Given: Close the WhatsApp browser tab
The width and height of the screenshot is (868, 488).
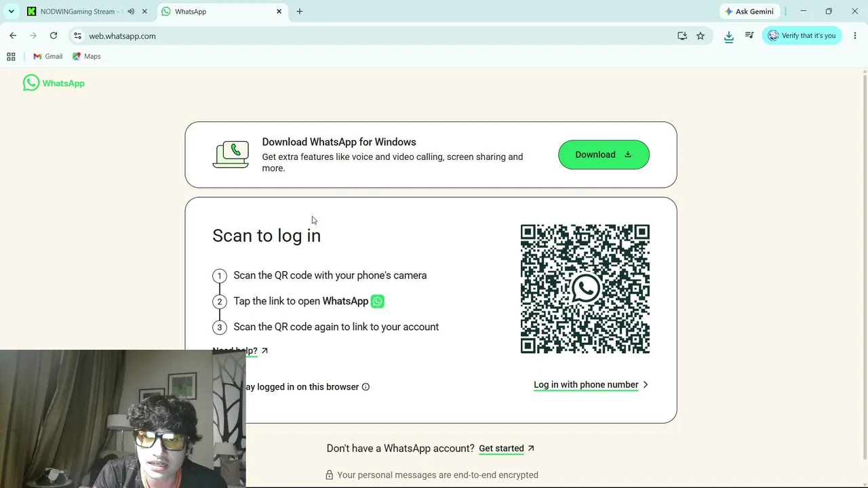Looking at the screenshot, I should (x=279, y=12).
